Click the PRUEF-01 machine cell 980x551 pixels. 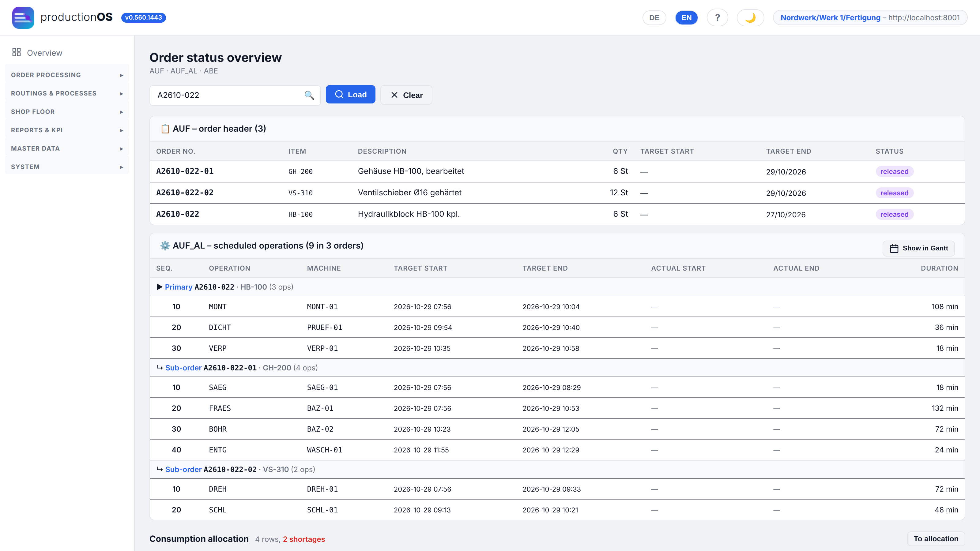325,328
